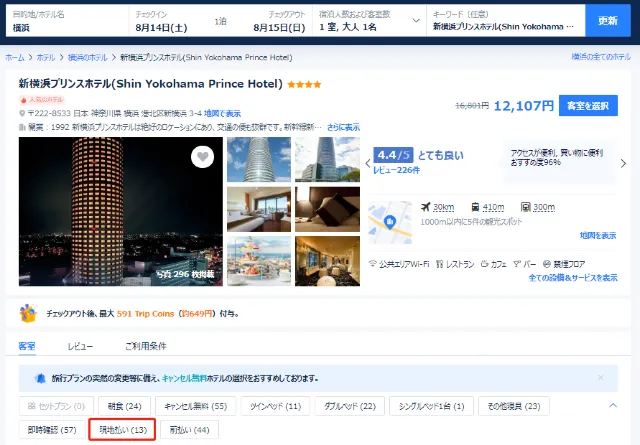This screenshot has width=640, height=445.
Task: Open the main night tower photo
Action: click(121, 211)
